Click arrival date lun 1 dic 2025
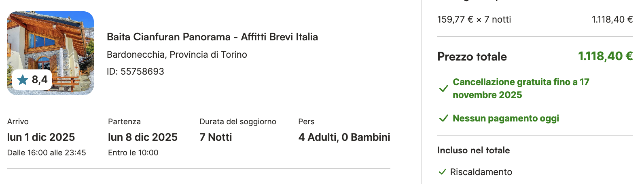The width and height of the screenshot is (644, 184). click(41, 137)
